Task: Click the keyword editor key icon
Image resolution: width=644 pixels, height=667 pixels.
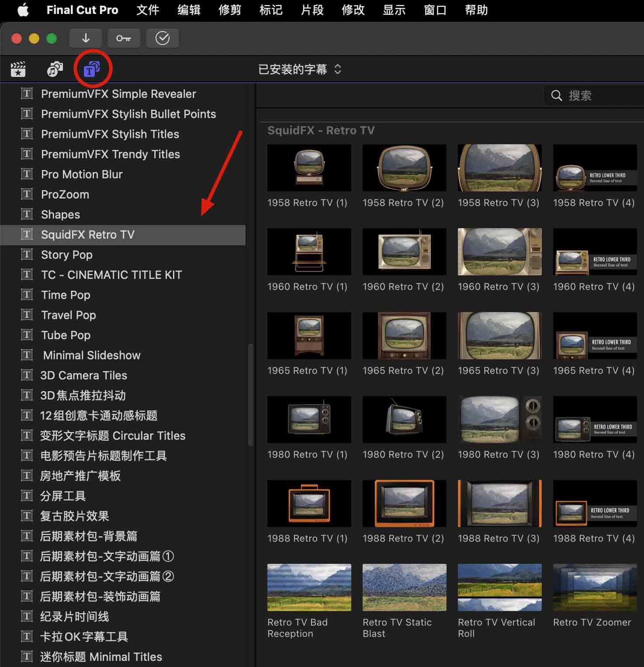Action: tap(124, 38)
